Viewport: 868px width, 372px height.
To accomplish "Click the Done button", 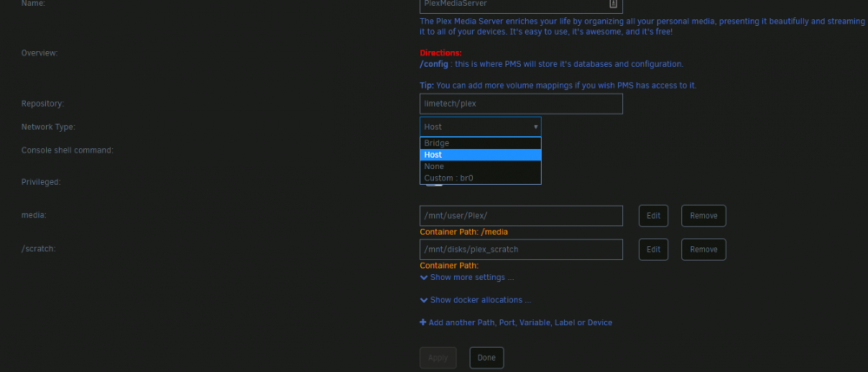I will coord(487,357).
